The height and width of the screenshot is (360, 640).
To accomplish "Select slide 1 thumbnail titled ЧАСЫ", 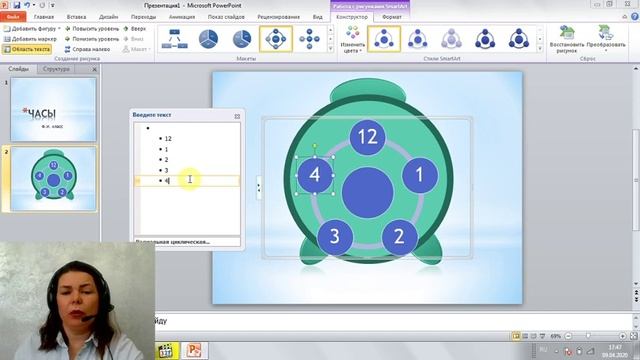I will (53, 109).
